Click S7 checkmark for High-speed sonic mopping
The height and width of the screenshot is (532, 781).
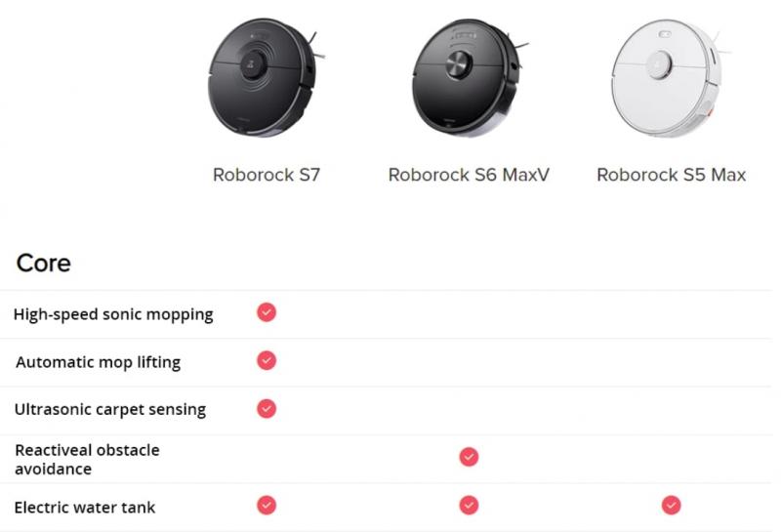[x=267, y=312]
